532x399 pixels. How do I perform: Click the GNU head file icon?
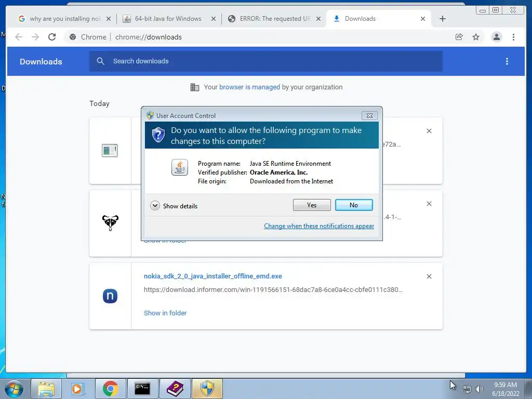click(x=110, y=223)
